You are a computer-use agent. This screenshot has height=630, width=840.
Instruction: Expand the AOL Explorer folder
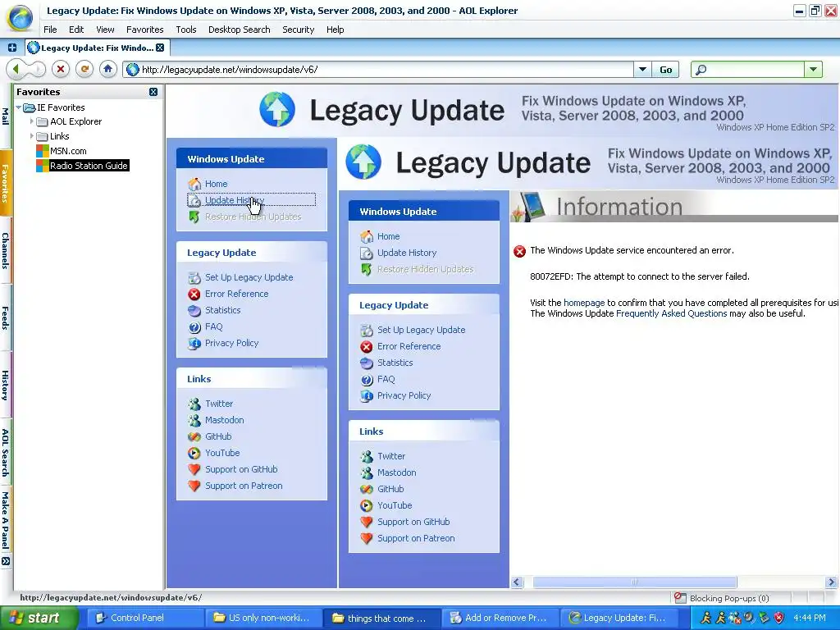click(32, 121)
